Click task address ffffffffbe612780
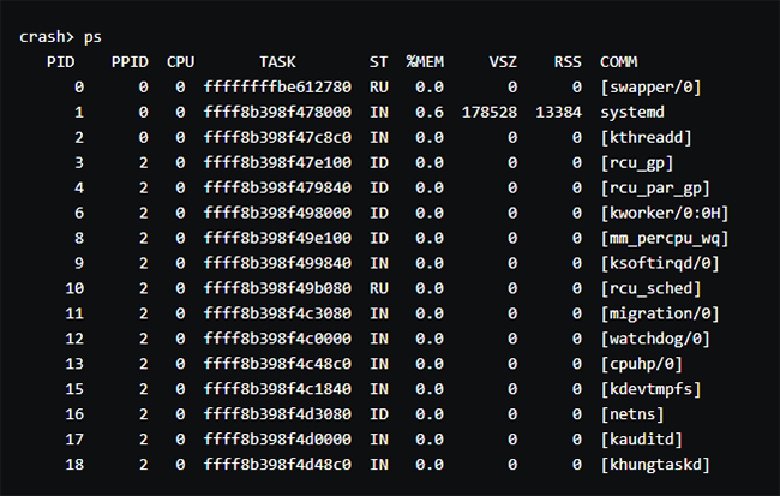The height and width of the screenshot is (496, 780). (x=278, y=87)
